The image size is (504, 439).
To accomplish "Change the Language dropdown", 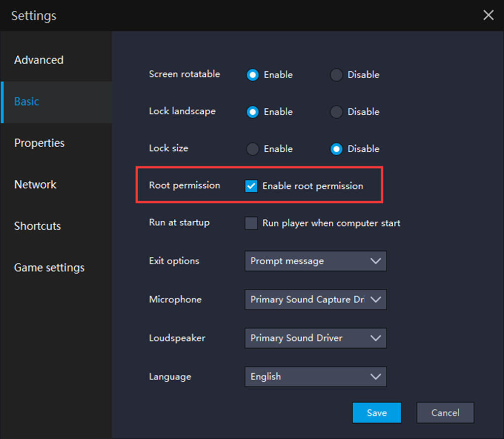I will tap(315, 376).
